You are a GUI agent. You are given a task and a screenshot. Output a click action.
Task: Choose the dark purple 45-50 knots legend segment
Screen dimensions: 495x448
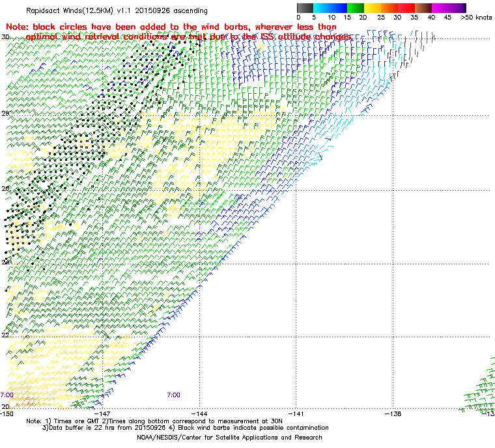pyautogui.click(x=457, y=8)
